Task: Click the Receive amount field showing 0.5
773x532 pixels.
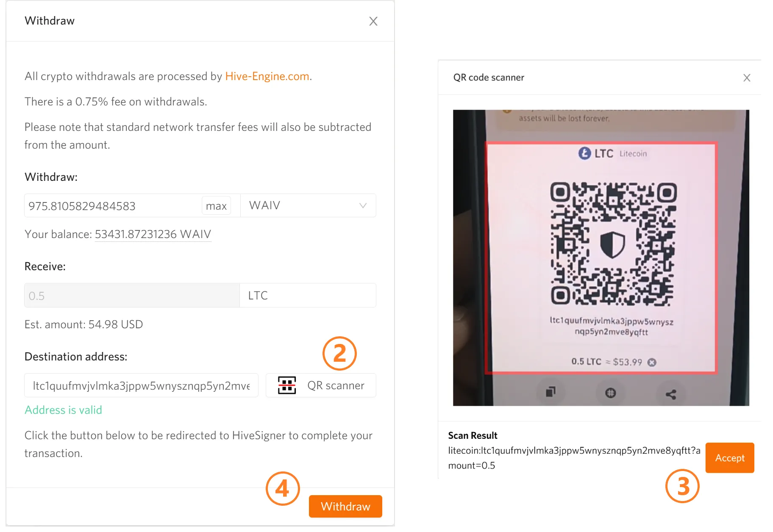Action: (132, 296)
